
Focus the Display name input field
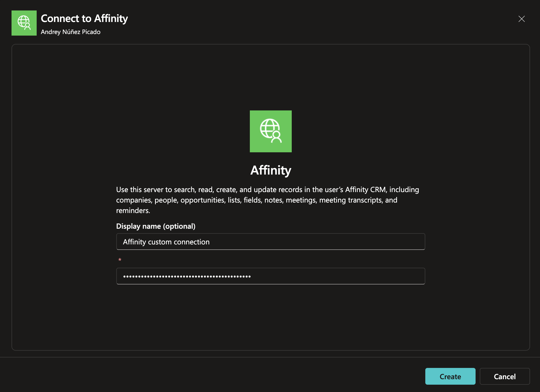pos(271,242)
